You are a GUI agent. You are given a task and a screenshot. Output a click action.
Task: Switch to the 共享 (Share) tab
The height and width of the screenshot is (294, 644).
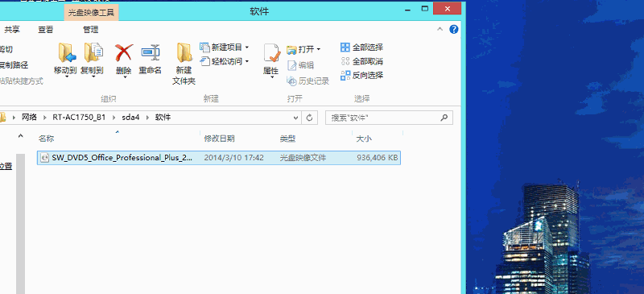point(12,30)
